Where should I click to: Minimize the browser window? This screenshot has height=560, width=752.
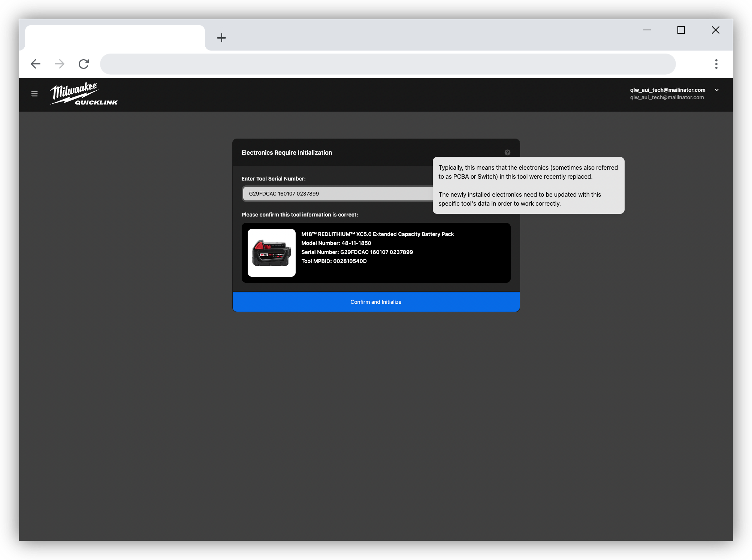(647, 30)
